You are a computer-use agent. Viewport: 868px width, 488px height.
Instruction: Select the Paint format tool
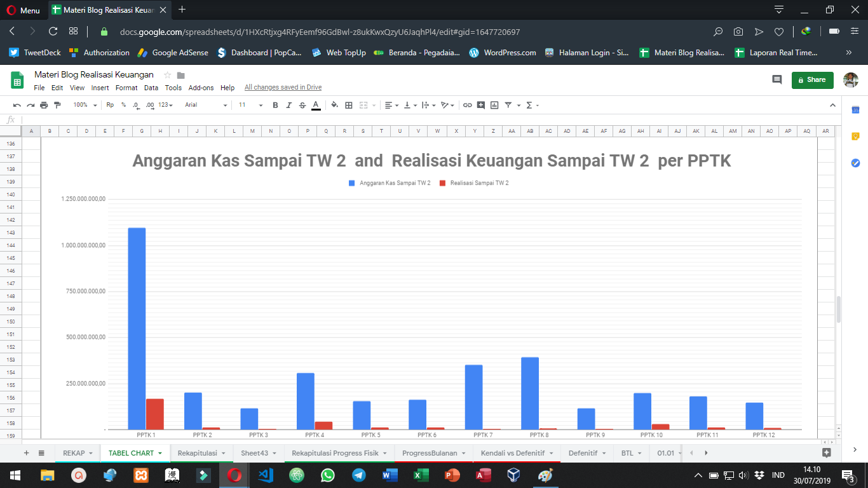(x=57, y=105)
